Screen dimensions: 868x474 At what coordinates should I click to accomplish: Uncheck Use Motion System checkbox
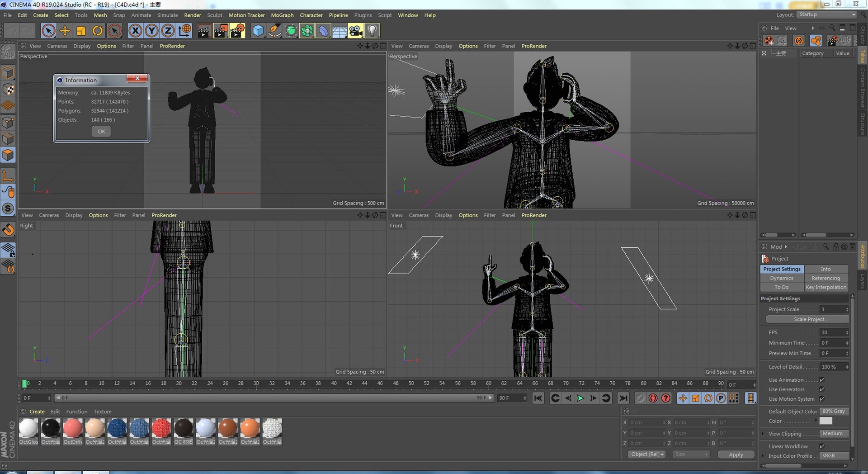pyautogui.click(x=822, y=399)
